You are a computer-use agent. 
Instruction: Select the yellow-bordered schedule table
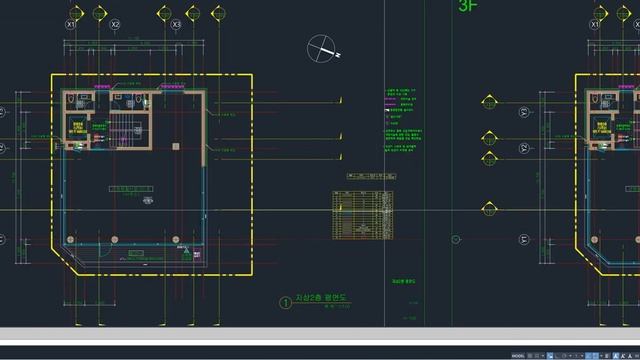(363, 215)
